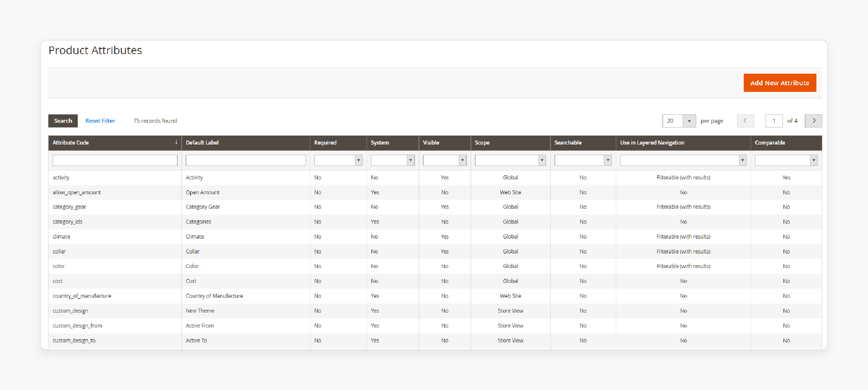The height and width of the screenshot is (390, 868).
Task: Click the Reset Filter link
Action: (100, 121)
